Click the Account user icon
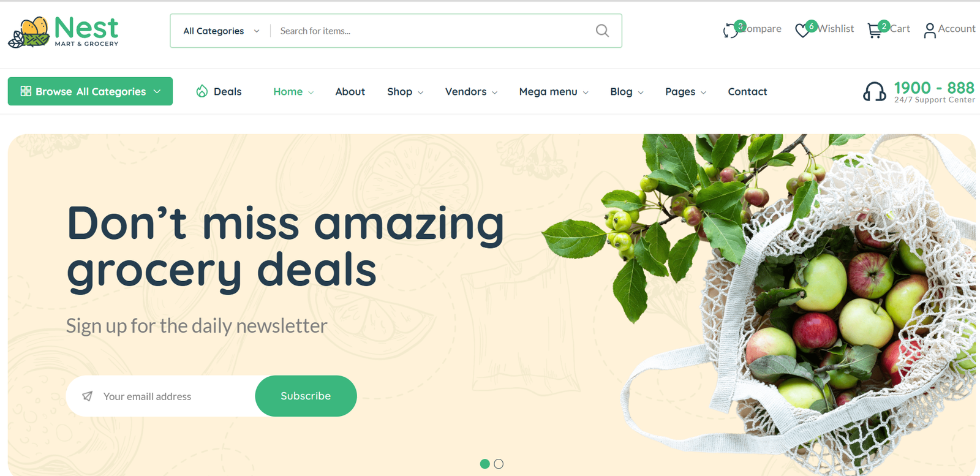980x476 pixels. point(930,31)
